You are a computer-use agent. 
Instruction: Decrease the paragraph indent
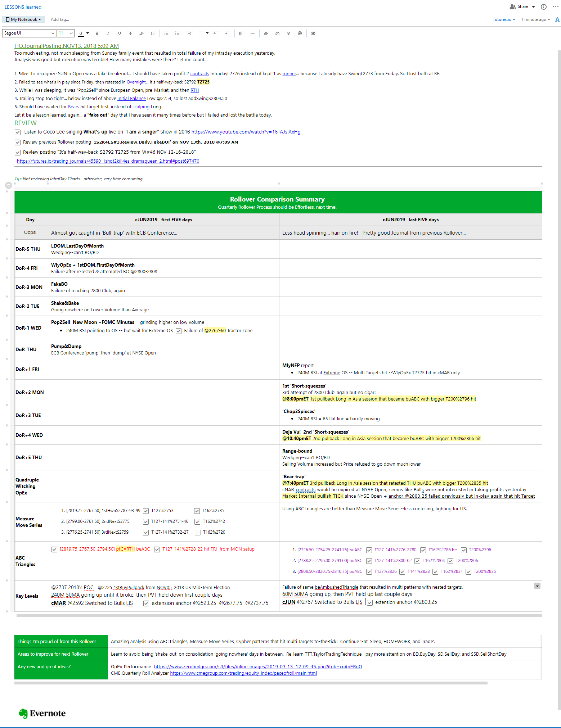[216, 33]
